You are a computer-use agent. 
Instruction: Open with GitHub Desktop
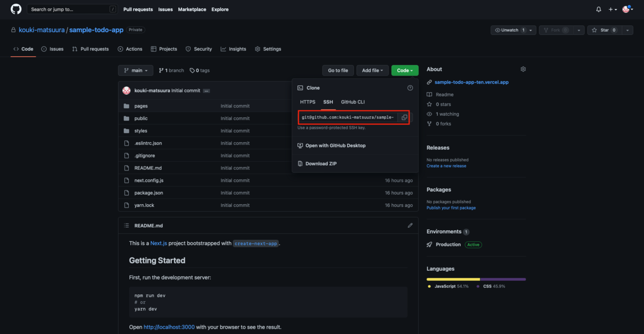tap(331, 146)
